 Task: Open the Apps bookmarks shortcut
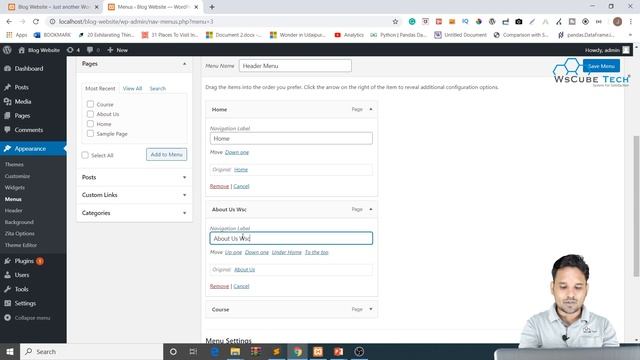coord(16,35)
